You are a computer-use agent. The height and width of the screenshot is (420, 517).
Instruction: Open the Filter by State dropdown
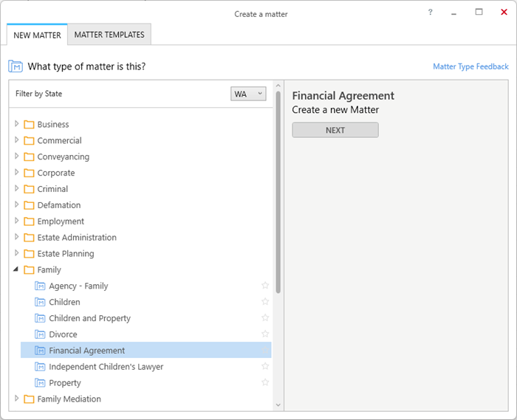click(x=248, y=94)
